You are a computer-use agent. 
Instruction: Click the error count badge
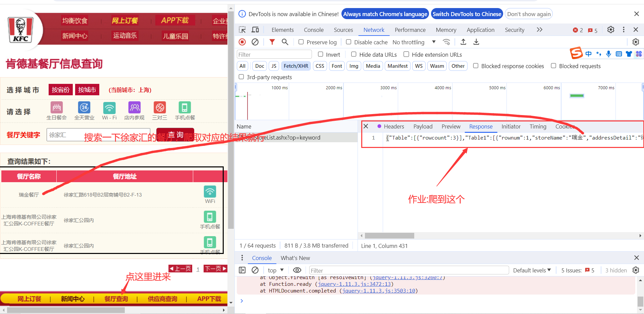tap(578, 30)
